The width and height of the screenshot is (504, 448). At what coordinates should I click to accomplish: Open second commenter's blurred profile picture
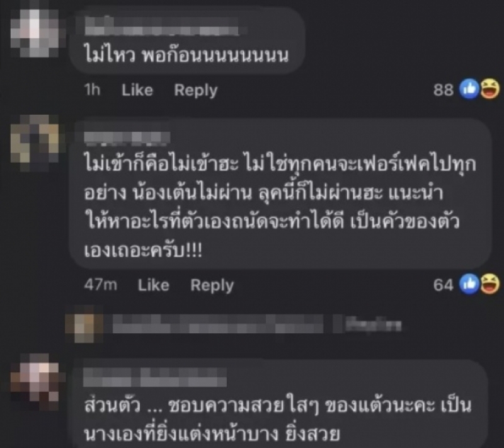35,143
